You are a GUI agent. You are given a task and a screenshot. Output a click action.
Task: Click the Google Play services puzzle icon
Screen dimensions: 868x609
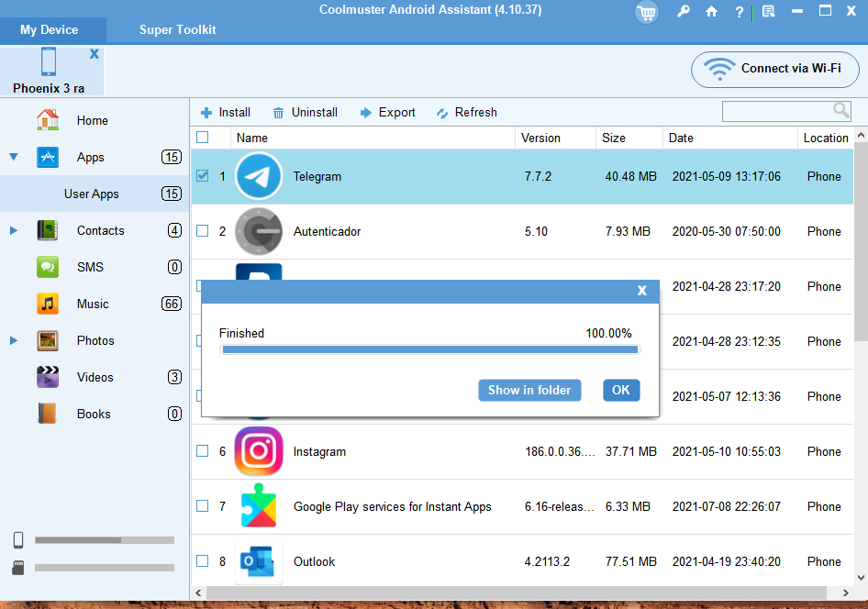pos(259,506)
